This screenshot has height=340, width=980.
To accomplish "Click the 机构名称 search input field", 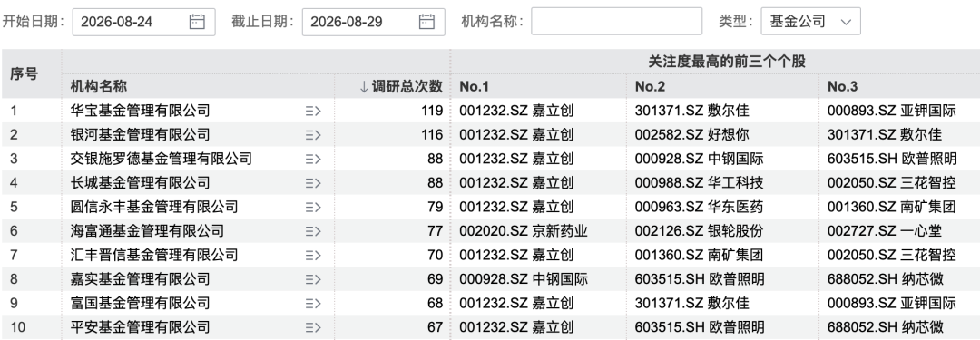I will tap(616, 21).
